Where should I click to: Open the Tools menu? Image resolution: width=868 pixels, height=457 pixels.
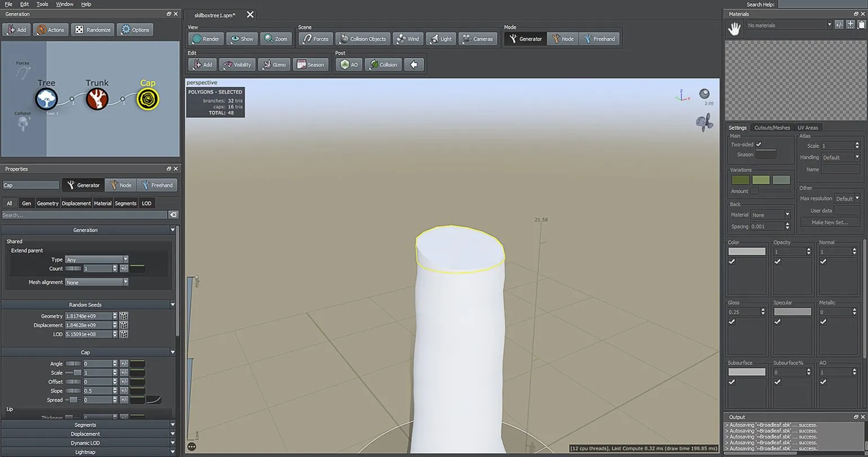click(x=42, y=4)
